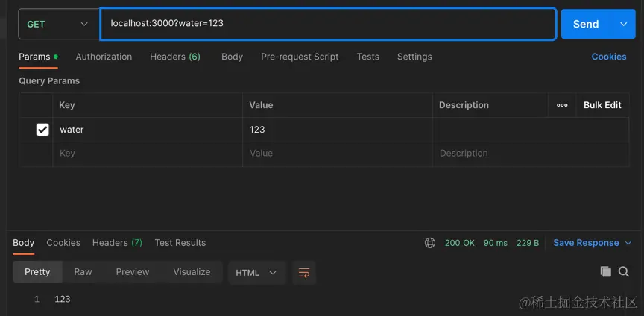Click the Bulk Edit button
This screenshot has height=316, width=644.
[602, 105]
